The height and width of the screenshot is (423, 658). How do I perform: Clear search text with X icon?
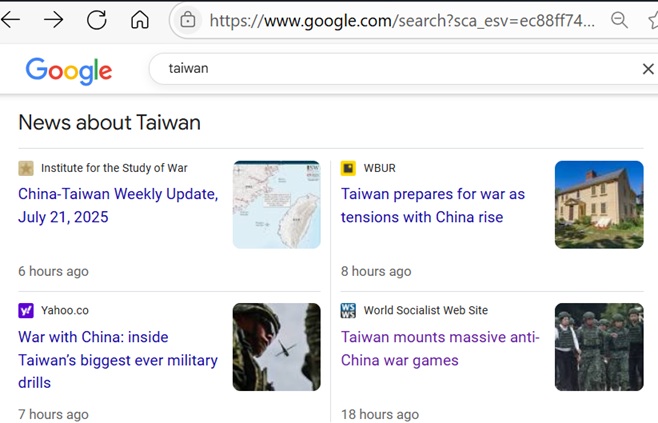pyautogui.click(x=648, y=68)
